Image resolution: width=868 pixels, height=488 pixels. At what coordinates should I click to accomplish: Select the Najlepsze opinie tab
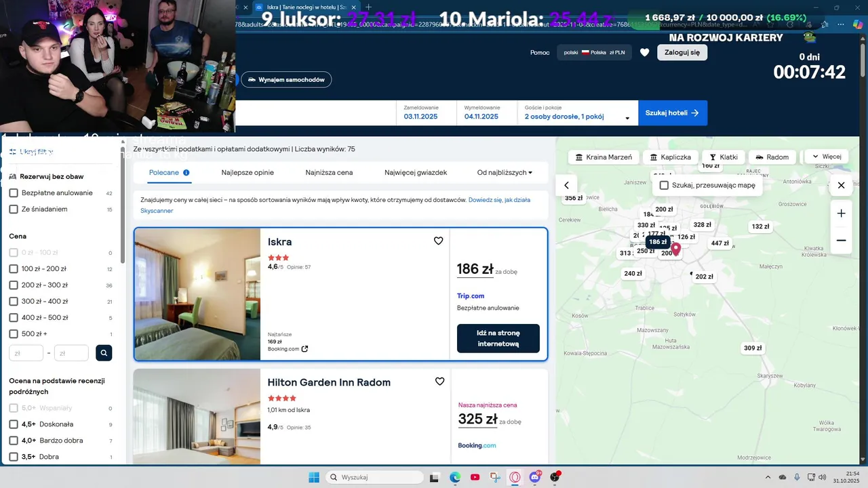click(x=248, y=173)
